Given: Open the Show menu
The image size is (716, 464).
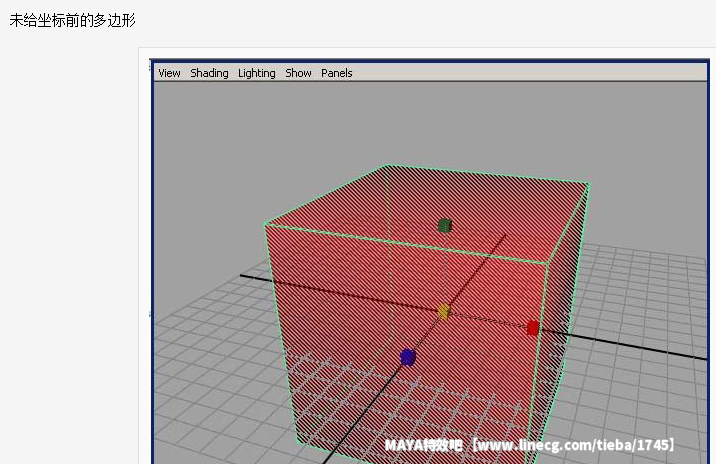Looking at the screenshot, I should coord(298,73).
